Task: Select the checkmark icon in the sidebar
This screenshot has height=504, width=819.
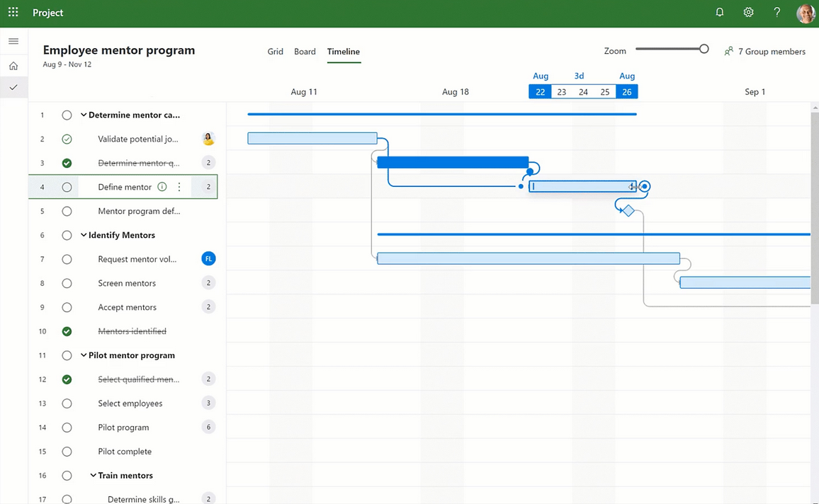Action: (x=13, y=87)
